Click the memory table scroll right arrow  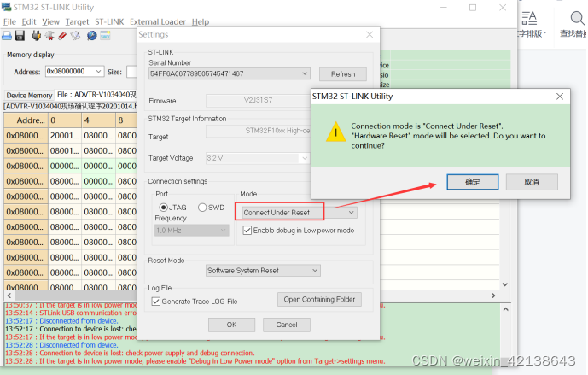point(493,296)
